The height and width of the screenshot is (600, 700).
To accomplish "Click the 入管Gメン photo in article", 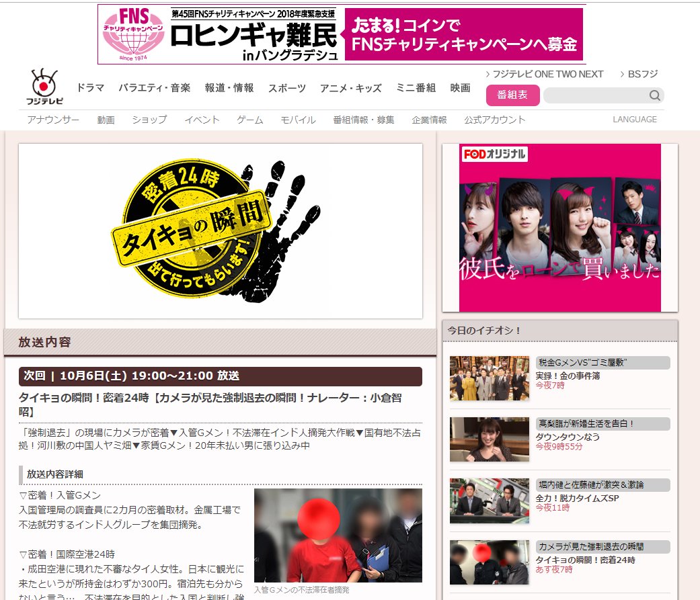I will click(x=338, y=535).
